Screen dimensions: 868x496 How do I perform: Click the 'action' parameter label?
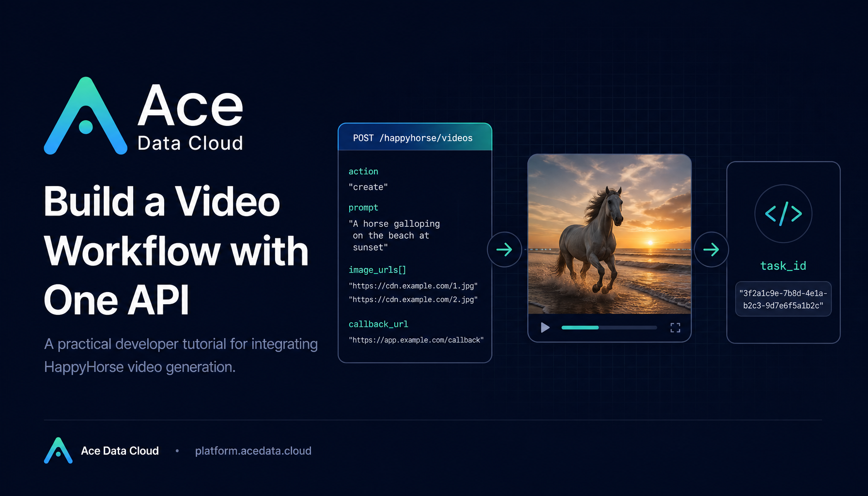363,171
